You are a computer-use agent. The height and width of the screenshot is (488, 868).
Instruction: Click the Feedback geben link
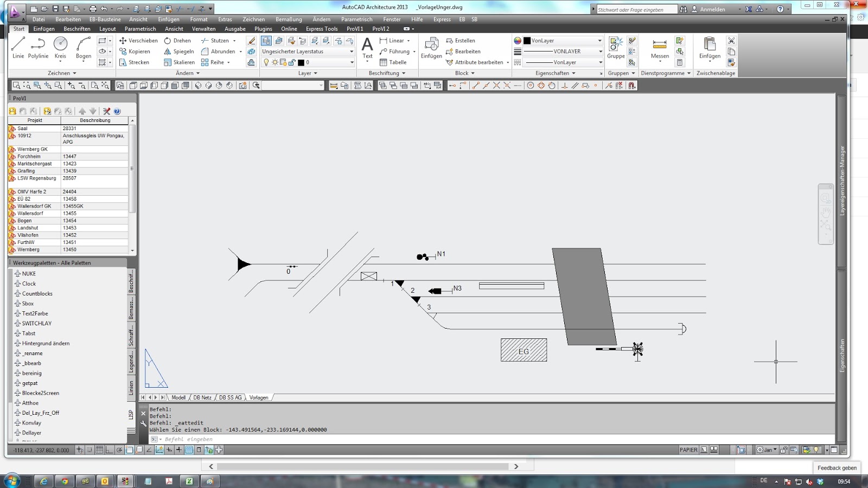pos(837,468)
